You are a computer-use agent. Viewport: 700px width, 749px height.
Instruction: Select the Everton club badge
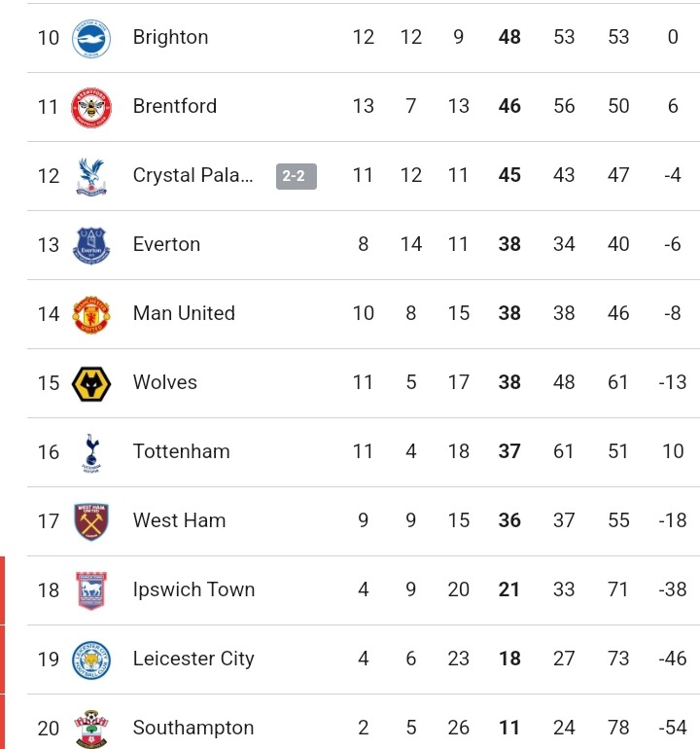click(x=91, y=245)
